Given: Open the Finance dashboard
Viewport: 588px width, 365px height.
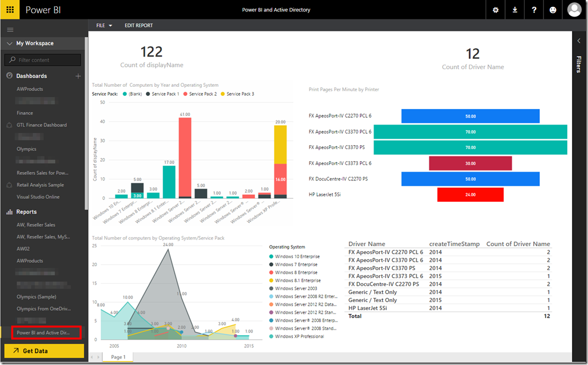Looking at the screenshot, I should coord(25,113).
